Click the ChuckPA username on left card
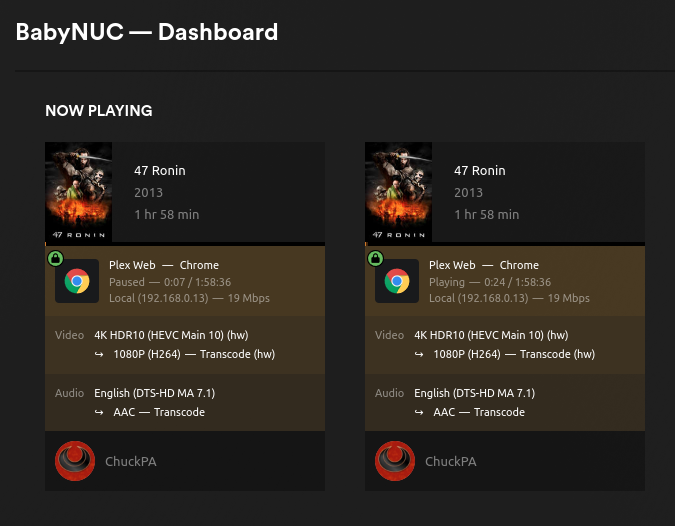Screen dimensions: 675x526 pos(131,462)
